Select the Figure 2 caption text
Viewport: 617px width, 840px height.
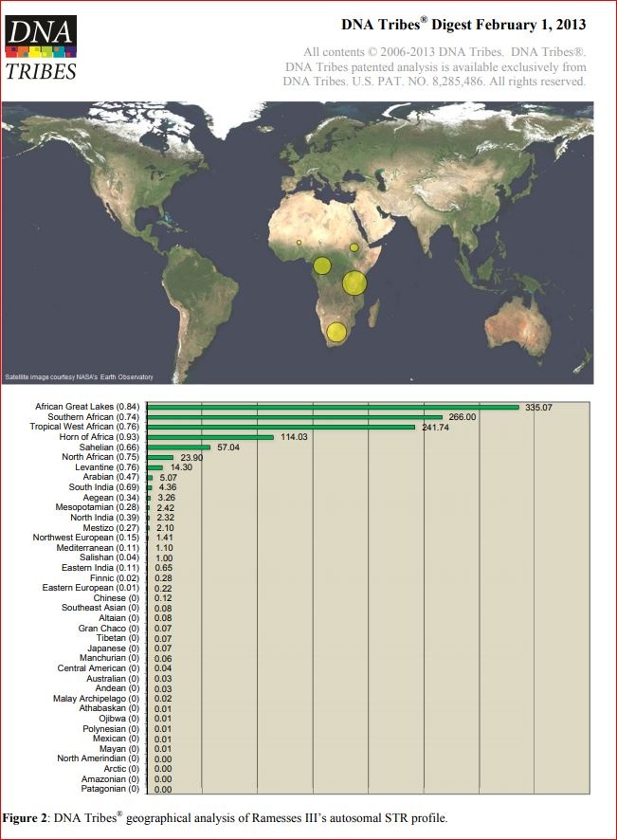click(224, 817)
